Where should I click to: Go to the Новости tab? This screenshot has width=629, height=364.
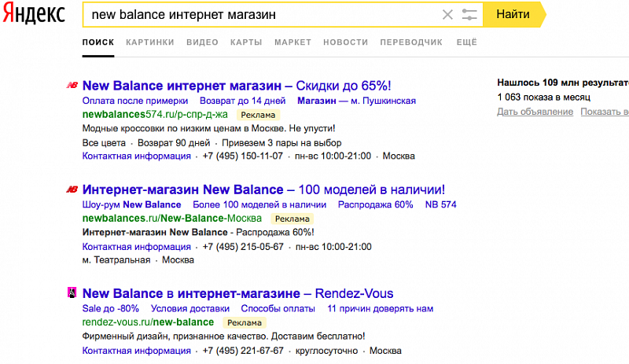coord(345,42)
